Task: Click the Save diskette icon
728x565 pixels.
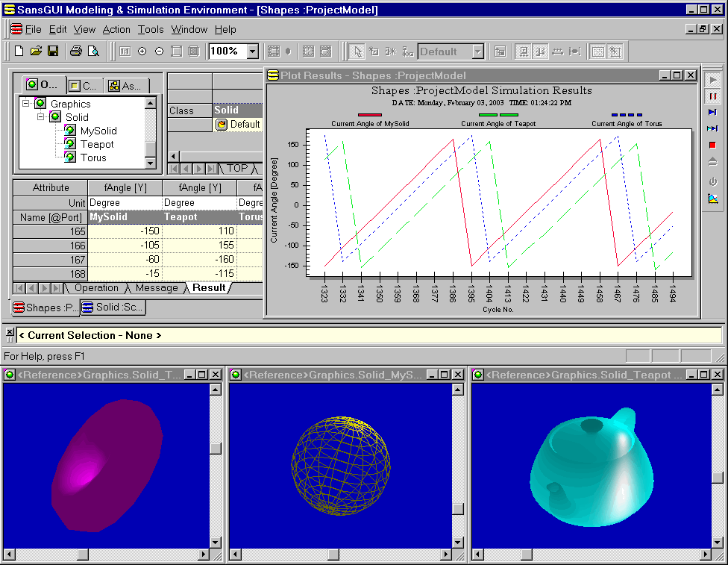Action: 53,51
